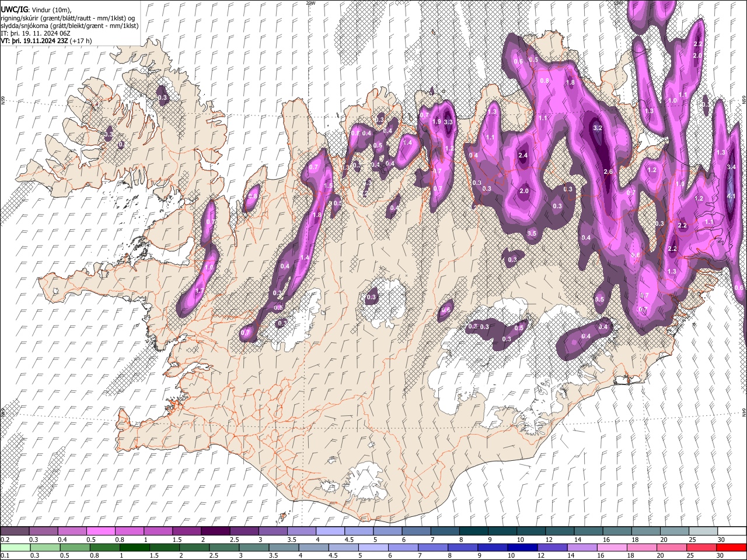Image resolution: width=747 pixels, height=560 pixels.
Task: Select the lower legend deep blue swatch between 10 and 12
Action: (522, 547)
